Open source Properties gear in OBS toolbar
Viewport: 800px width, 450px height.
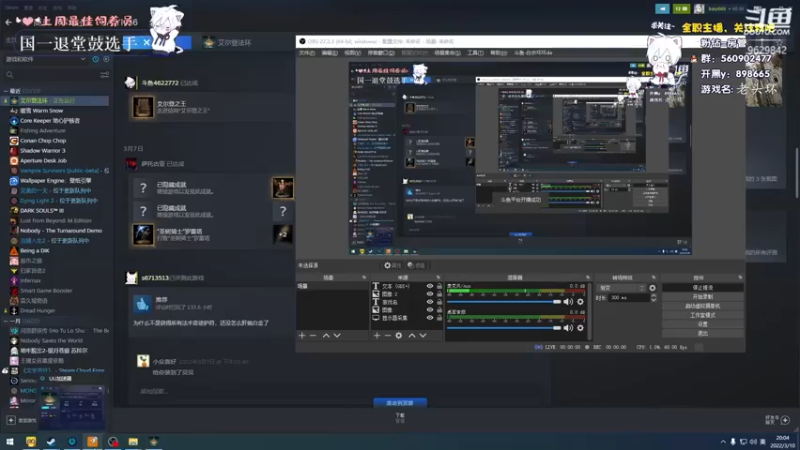392,265
